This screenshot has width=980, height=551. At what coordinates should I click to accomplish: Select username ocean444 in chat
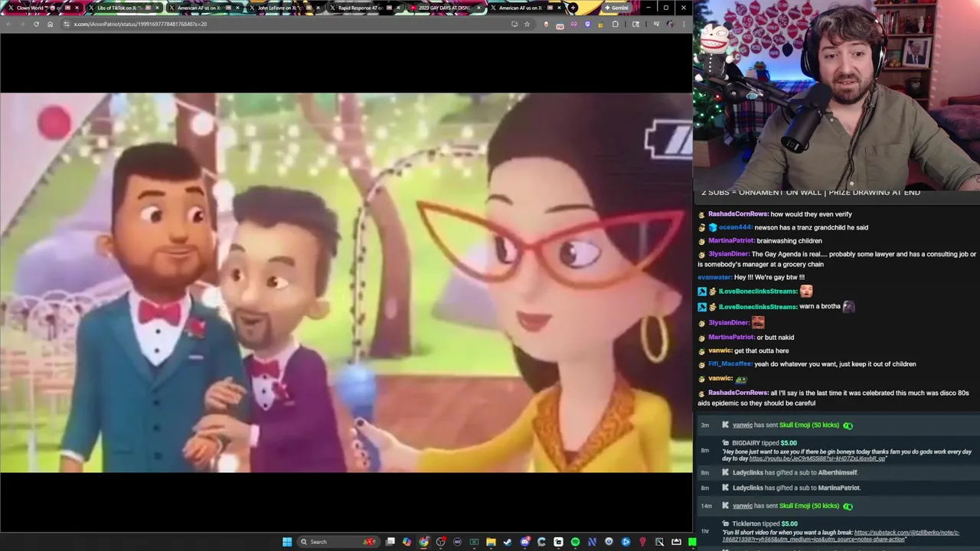coord(735,227)
